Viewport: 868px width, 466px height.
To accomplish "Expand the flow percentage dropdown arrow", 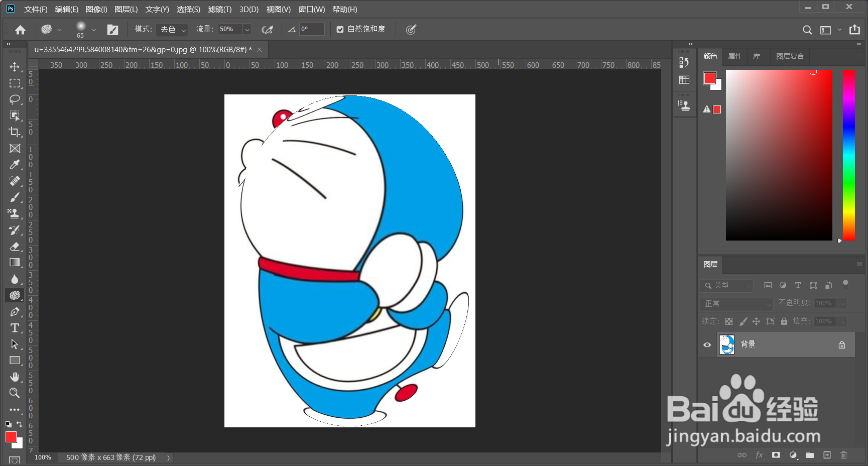I will tap(247, 30).
